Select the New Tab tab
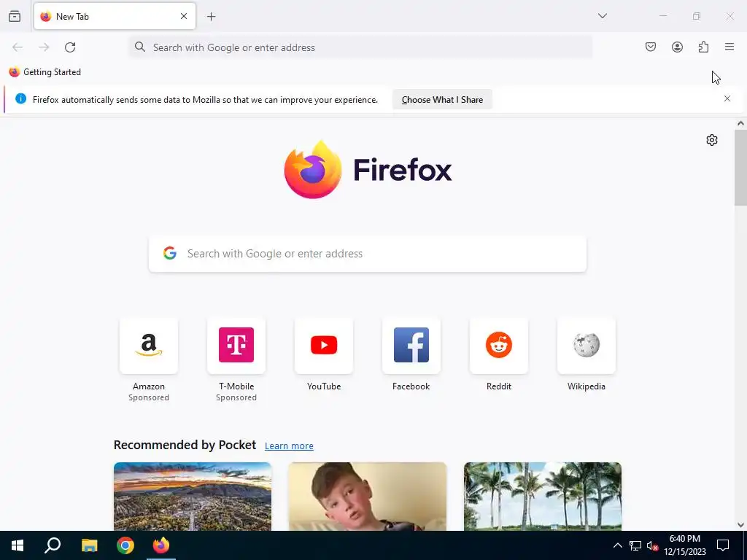Image resolution: width=747 pixels, height=560 pixels. click(115, 16)
